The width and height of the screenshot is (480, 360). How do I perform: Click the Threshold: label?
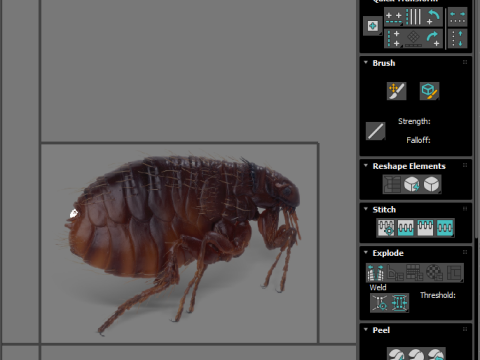(x=438, y=295)
